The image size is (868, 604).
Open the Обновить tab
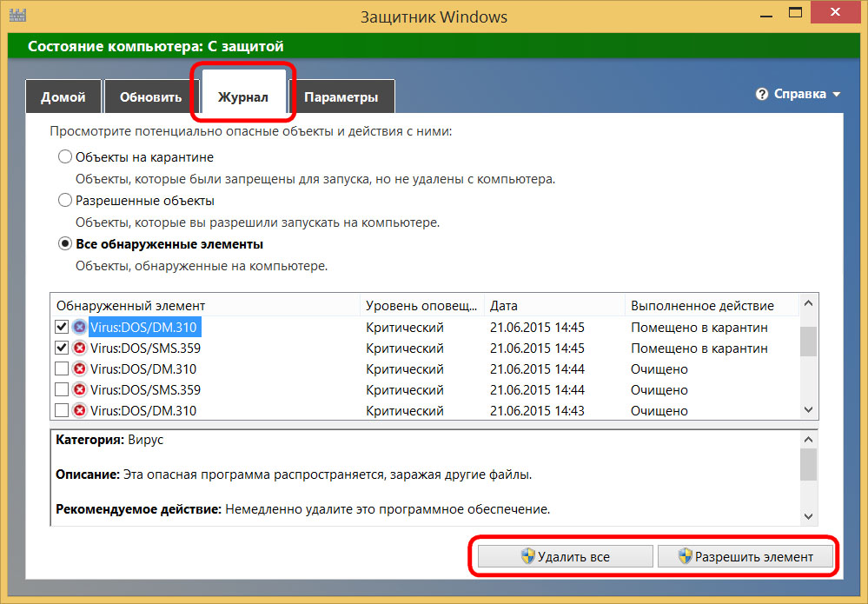coord(150,96)
